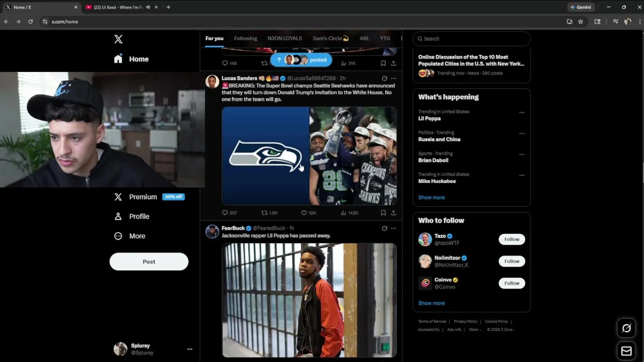Open a new Chrome tab

168,7
